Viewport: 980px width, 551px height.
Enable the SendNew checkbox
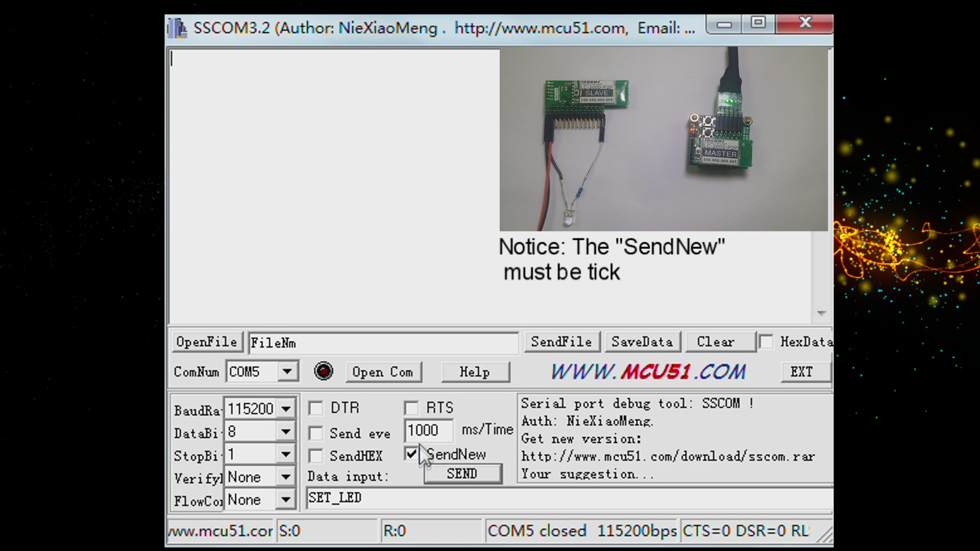pos(410,454)
